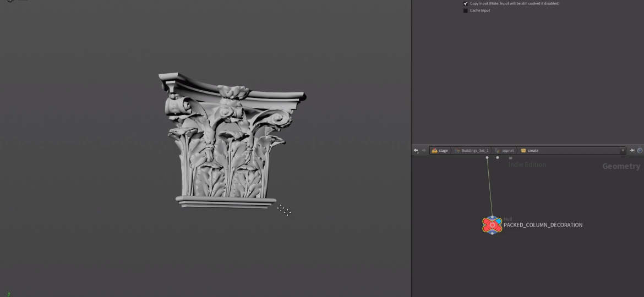
Task: Click the network back navigation arrow
Action: (416, 151)
